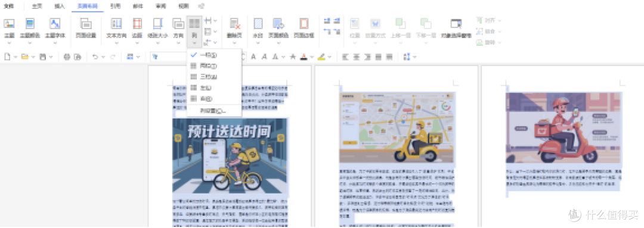Click the print icon
The width and height of the screenshot is (644, 228).
click(x=67, y=57)
